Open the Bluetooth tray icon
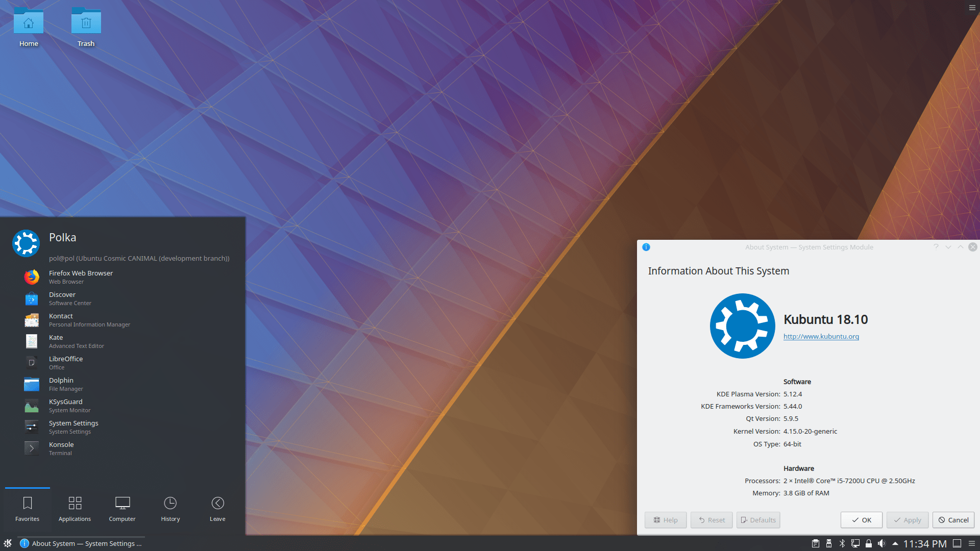 [842, 543]
